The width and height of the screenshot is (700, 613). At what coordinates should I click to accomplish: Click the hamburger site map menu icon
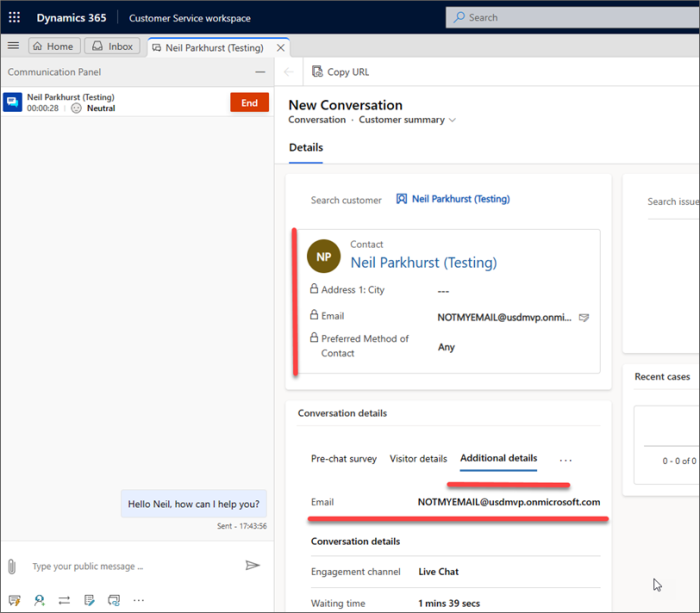click(x=13, y=46)
